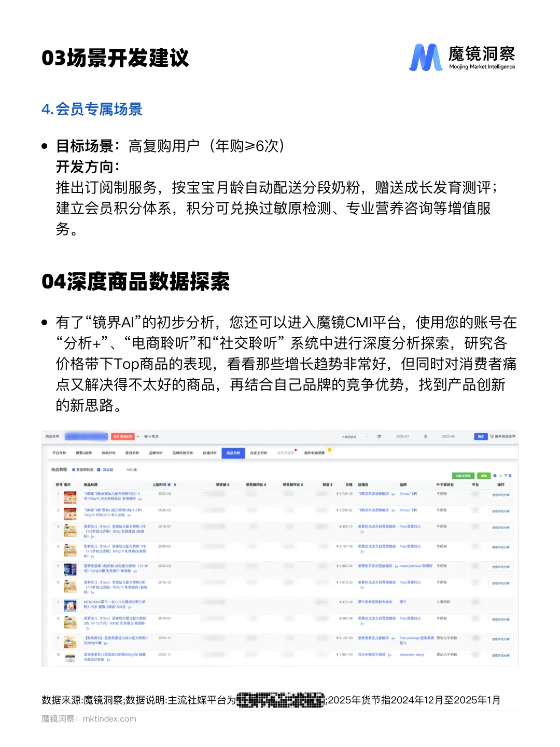Click the 2025-08 end date field
Viewport: 560px width, 747px height.
(448, 437)
